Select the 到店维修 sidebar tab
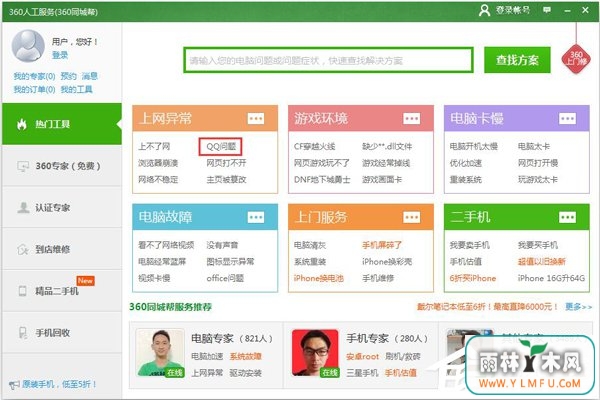Screen dimensions: 600x400 click(x=62, y=249)
